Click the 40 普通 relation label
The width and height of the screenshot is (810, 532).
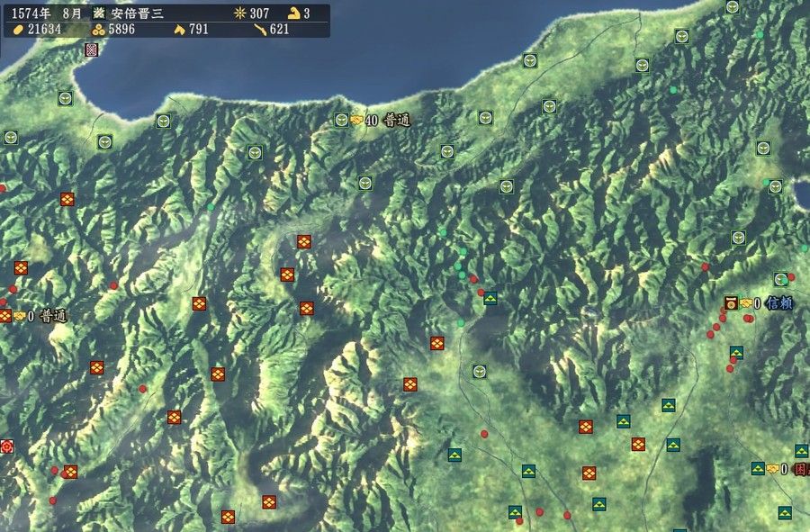pyautogui.click(x=388, y=121)
